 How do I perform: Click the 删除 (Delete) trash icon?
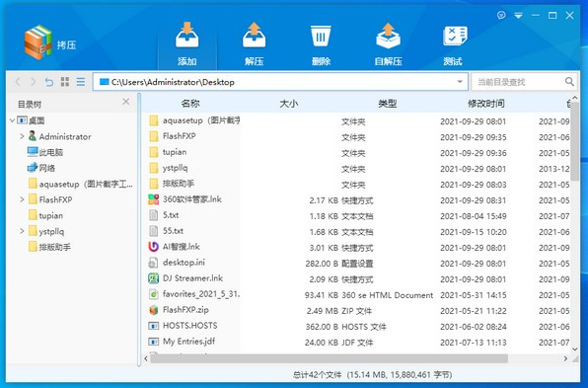pos(321,36)
